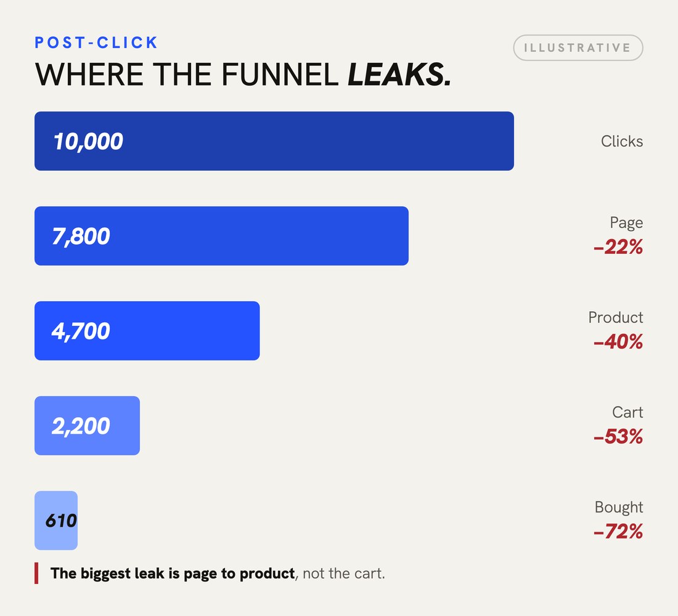The height and width of the screenshot is (616, 678).
Task: Click the ILLUSTRATIVE pill badge
Action: tap(578, 47)
